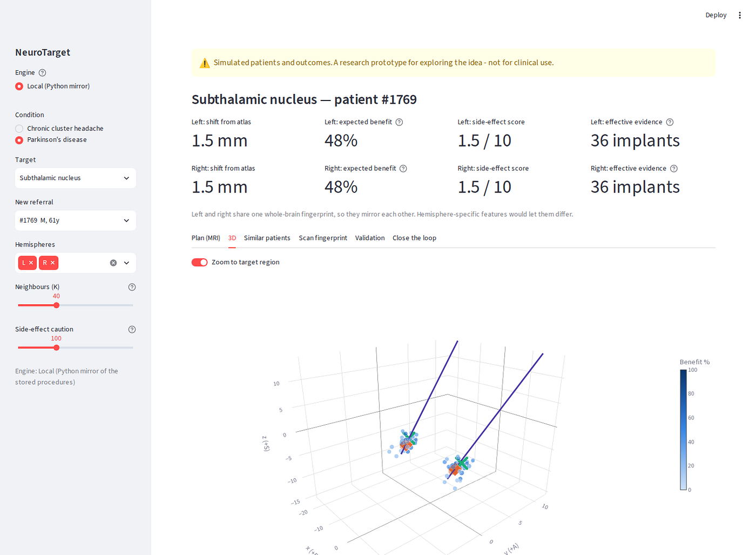Screen dimensions: 756x555
Task: Click the 'Subthalamic nucleus — patient #1769' heading
Action: (304, 100)
